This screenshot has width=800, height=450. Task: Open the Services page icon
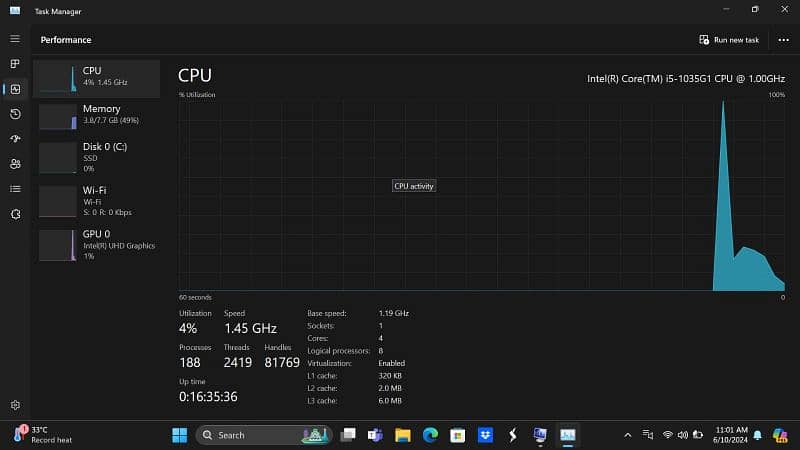click(15, 214)
